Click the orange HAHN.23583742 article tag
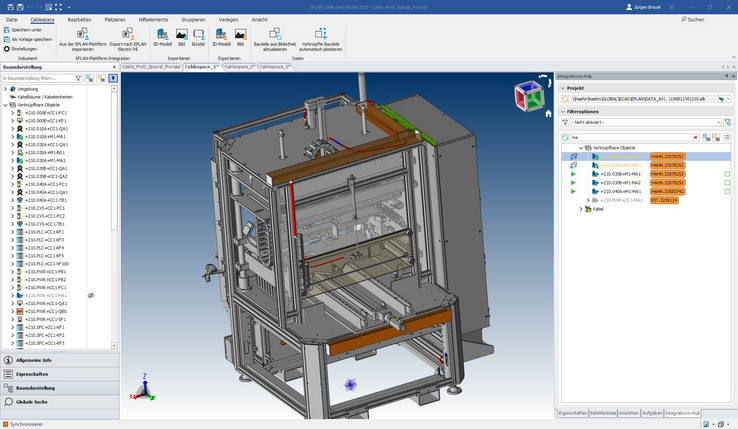The width and height of the screenshot is (738, 429). (670, 191)
